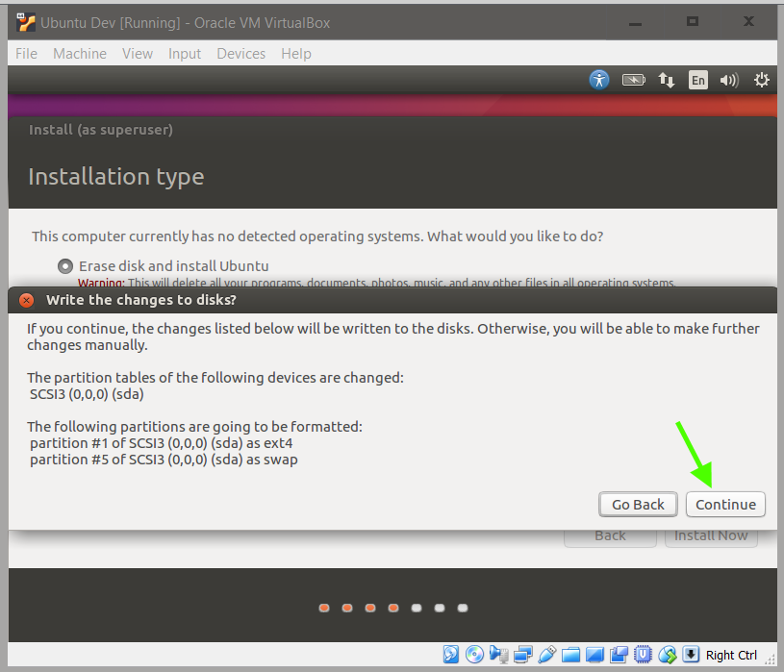Click the optical disc status icon
Screen dimensions: 784x672
coord(474,654)
